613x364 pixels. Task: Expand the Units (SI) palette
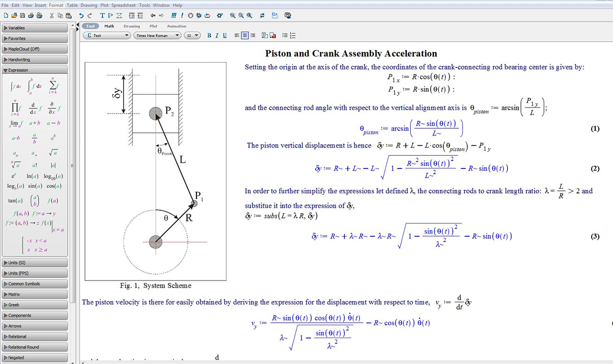click(35, 263)
